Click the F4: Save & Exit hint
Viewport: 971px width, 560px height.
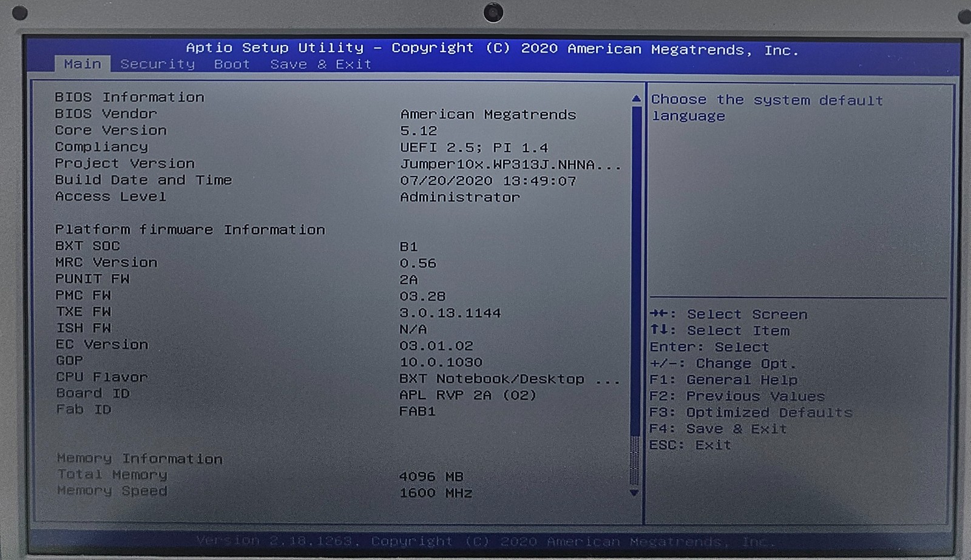(x=718, y=429)
